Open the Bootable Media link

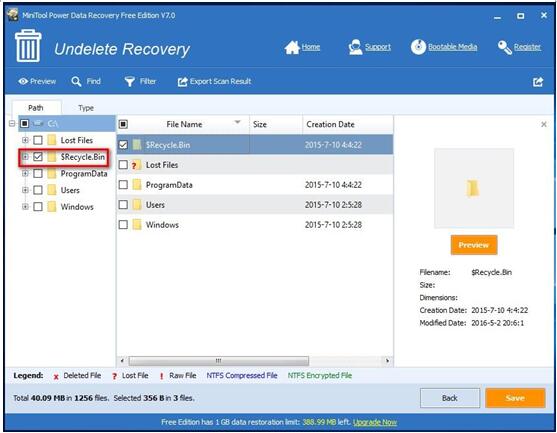453,47
